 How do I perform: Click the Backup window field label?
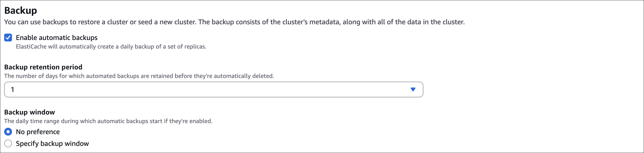(29, 112)
